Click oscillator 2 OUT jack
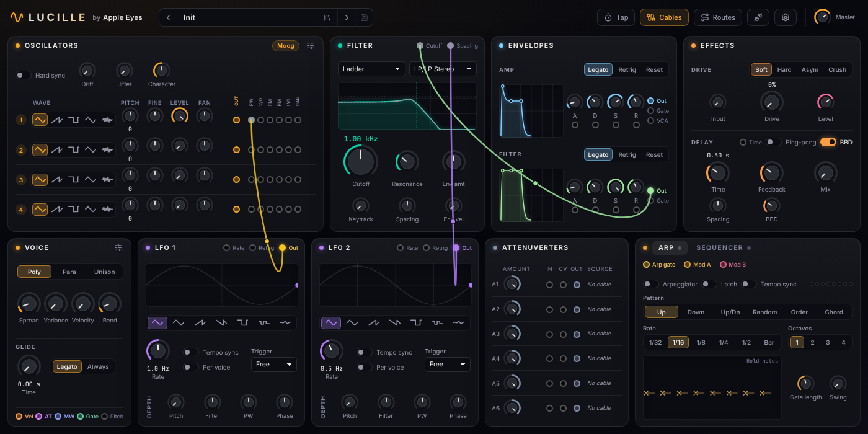 pyautogui.click(x=236, y=149)
